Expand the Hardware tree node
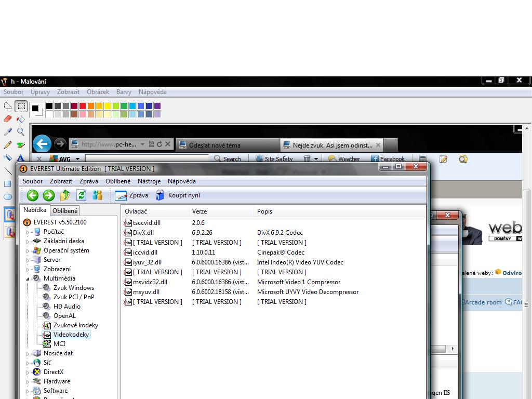532x399 pixels. [28, 382]
